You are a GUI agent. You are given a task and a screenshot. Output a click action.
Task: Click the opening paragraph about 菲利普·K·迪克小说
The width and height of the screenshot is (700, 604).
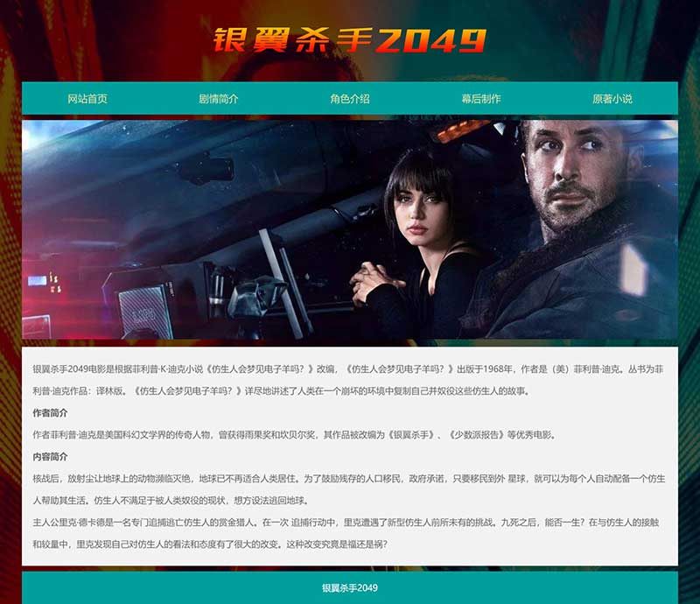tap(348, 380)
